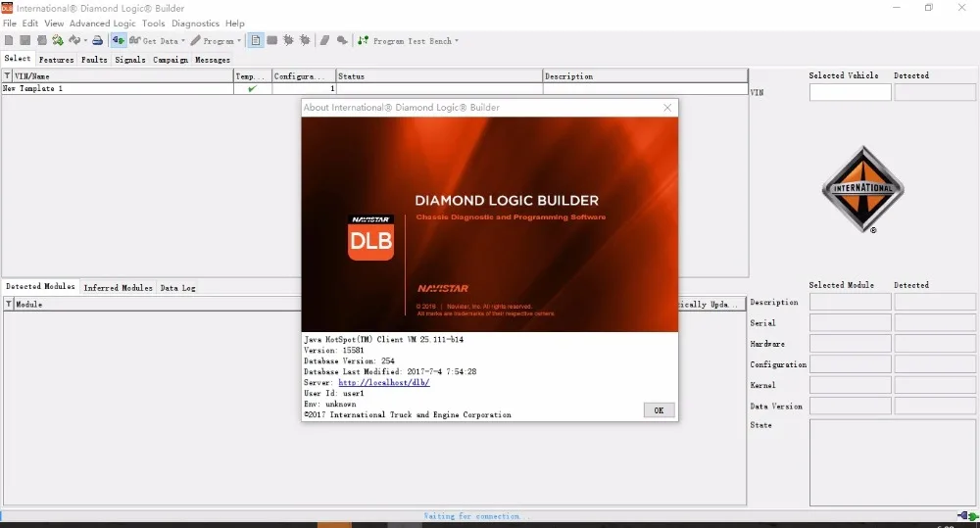Click the Save toolbar icon
Viewport: 980px width, 528px height.
[25, 40]
